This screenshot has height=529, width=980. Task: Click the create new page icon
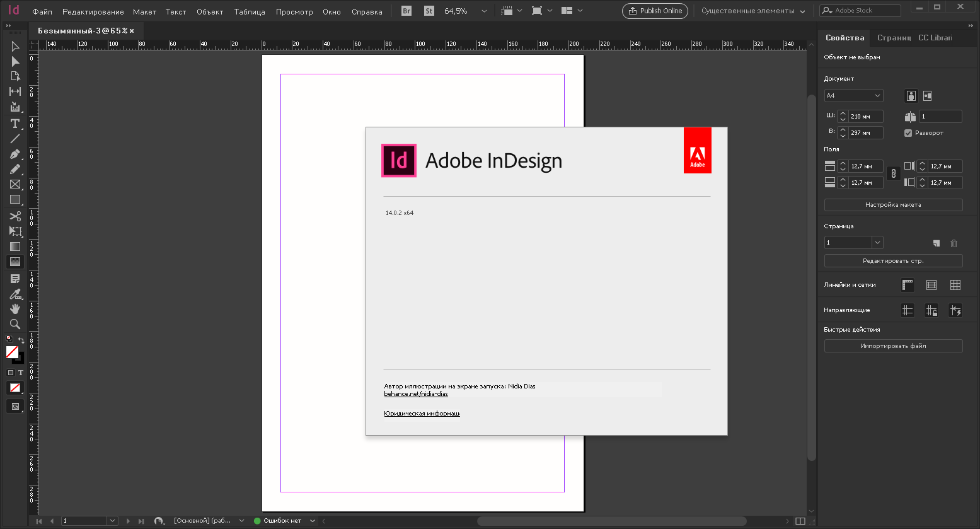click(x=937, y=243)
